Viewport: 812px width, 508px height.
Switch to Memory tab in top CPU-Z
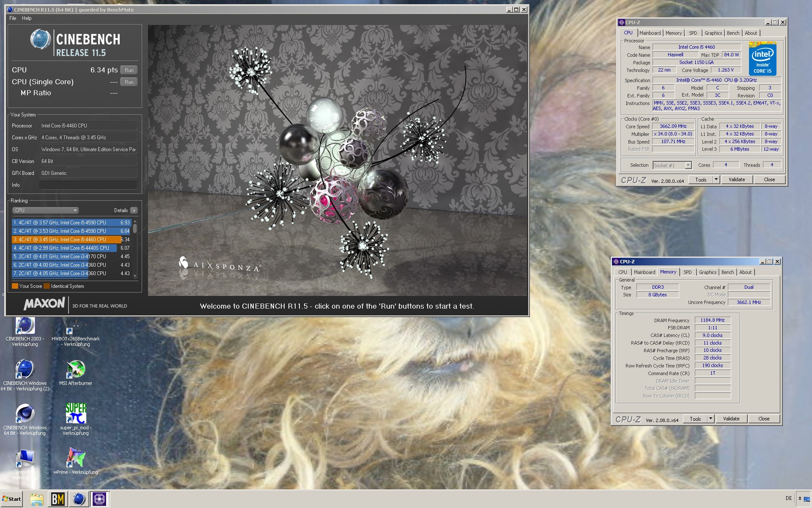point(673,33)
